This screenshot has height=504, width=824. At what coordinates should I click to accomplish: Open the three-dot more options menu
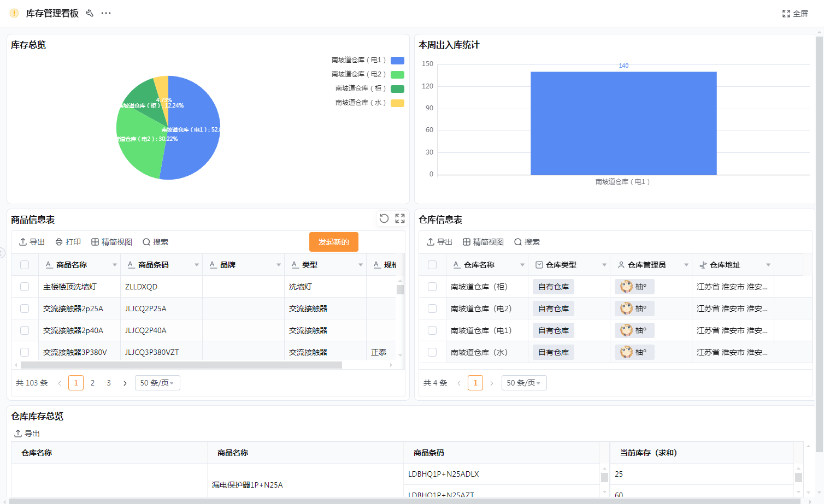point(106,13)
